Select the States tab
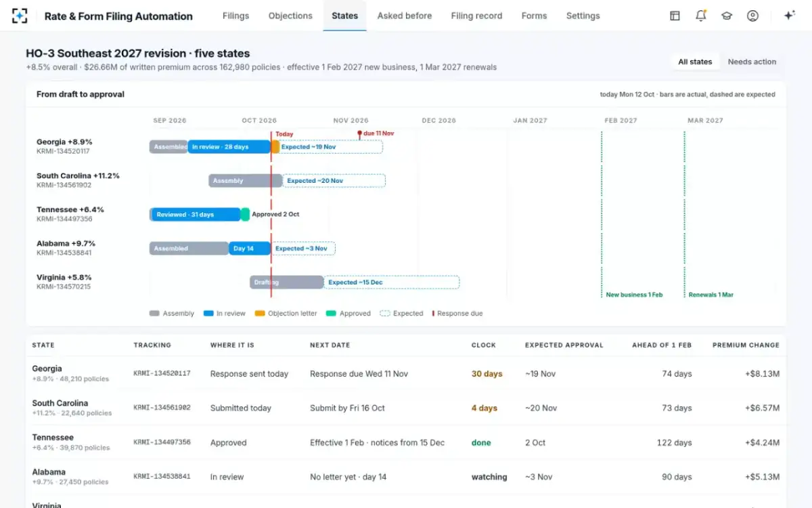The height and width of the screenshot is (508, 812). point(344,16)
